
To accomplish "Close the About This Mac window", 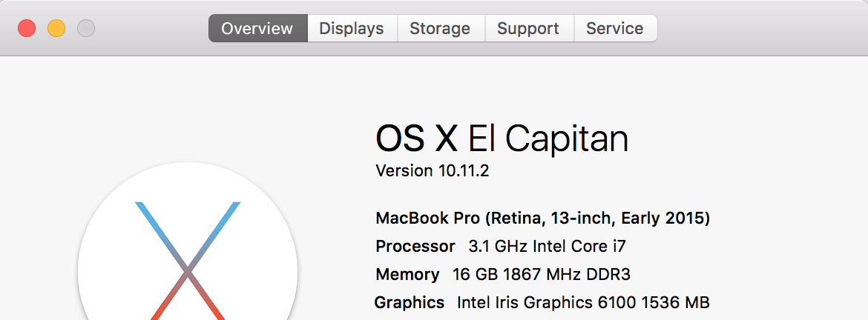I will click(27, 29).
